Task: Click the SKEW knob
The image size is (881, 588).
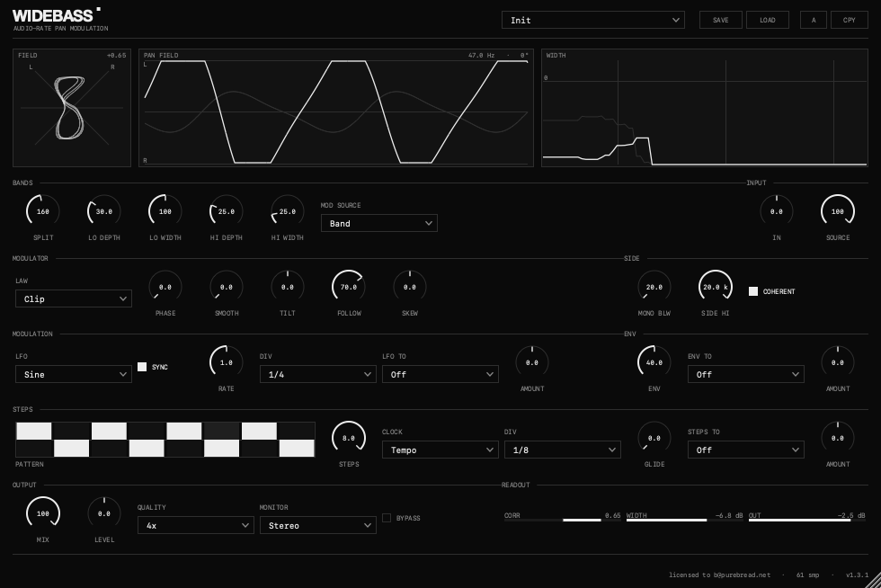Action: tap(410, 287)
